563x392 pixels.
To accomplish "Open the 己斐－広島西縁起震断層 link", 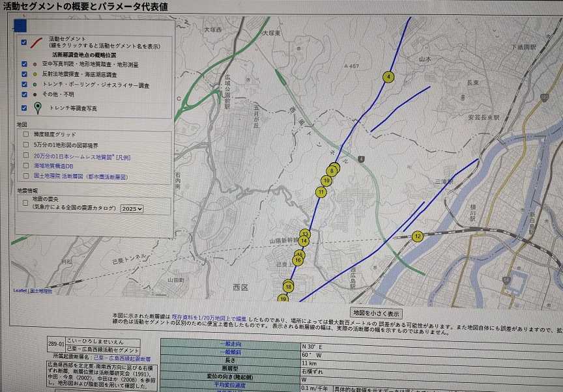I will (122, 358).
